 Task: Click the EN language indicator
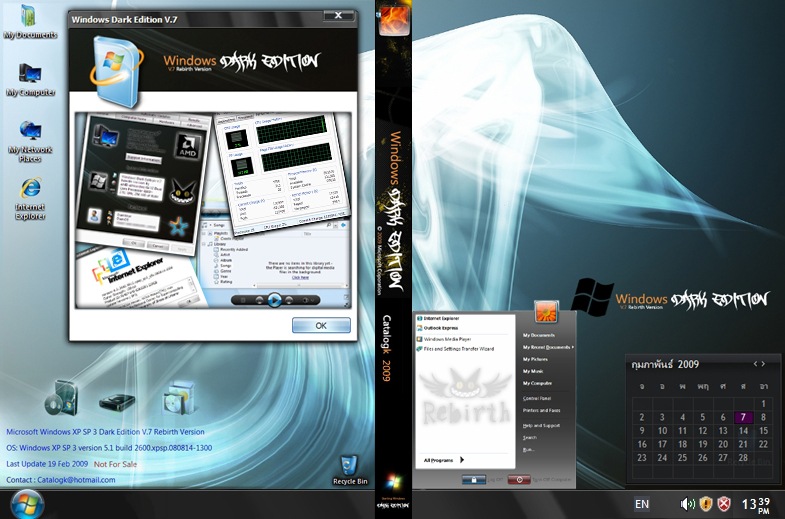pos(642,504)
